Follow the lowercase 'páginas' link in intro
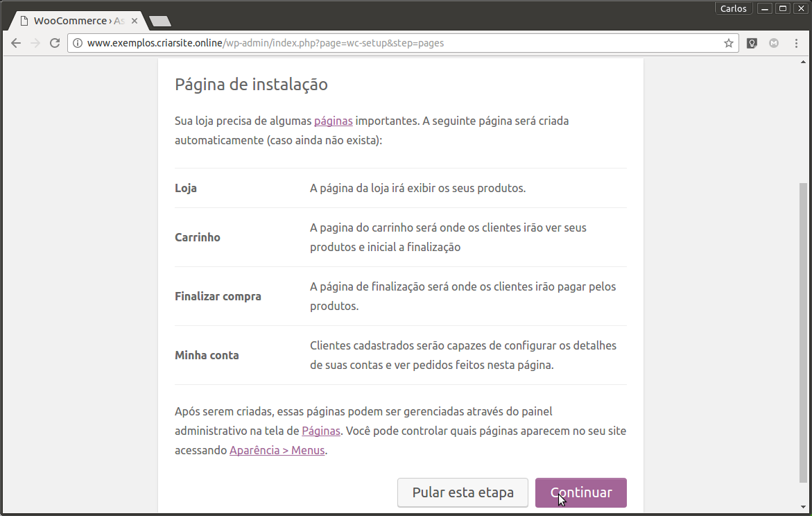The height and width of the screenshot is (516, 812). point(334,121)
